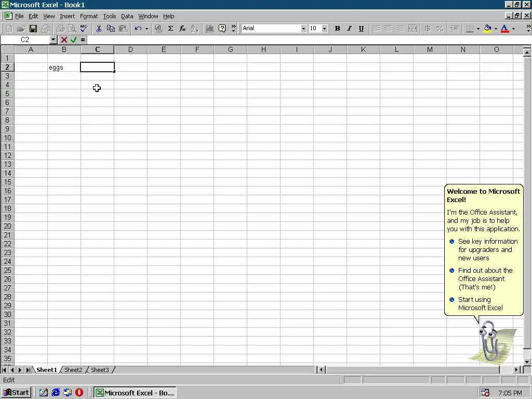This screenshot has width=532, height=399.
Task: Switch to the Sheet2 tab
Action: tap(73, 370)
